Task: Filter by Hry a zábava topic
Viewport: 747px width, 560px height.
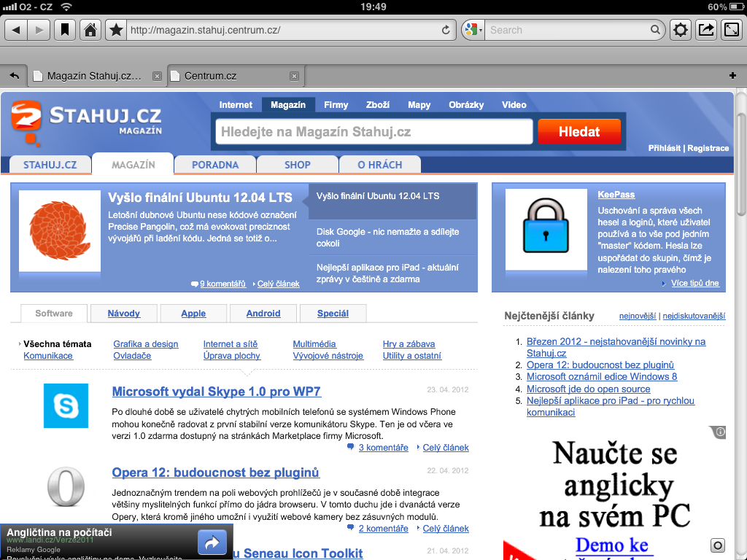Action: [x=409, y=344]
